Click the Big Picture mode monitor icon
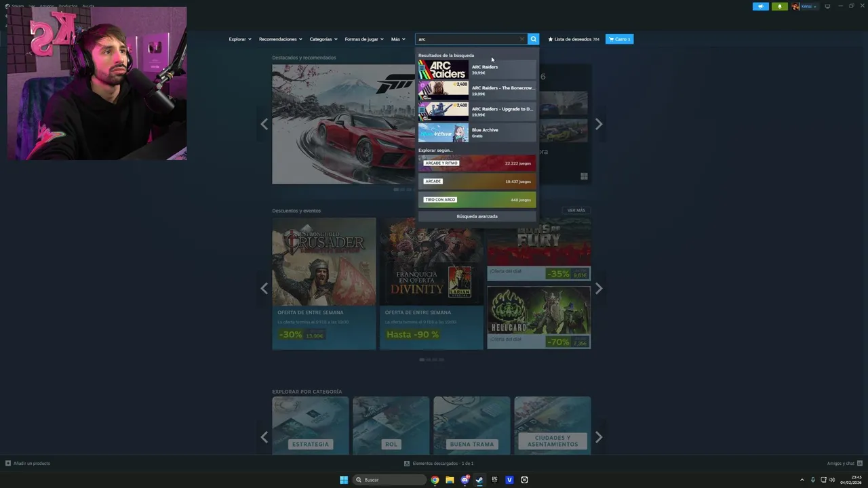Image resolution: width=868 pixels, height=488 pixels. pyautogui.click(x=827, y=6)
